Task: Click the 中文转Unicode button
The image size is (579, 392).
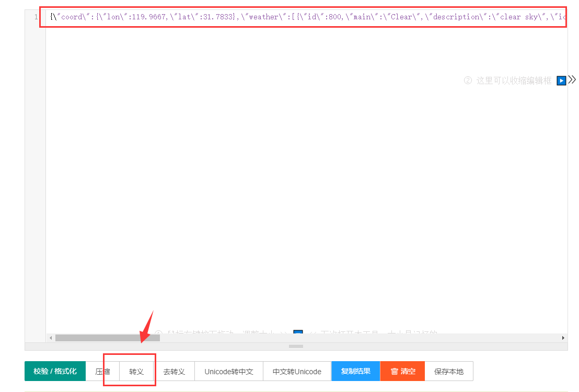Action: 297,371
